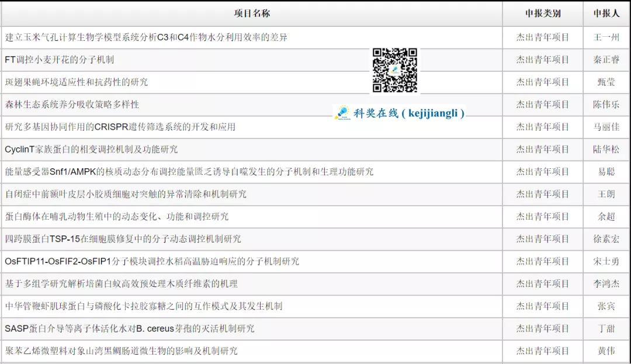This screenshot has height=364, width=631.
Task: Select the 申报类别 column header
Action: 542,13
